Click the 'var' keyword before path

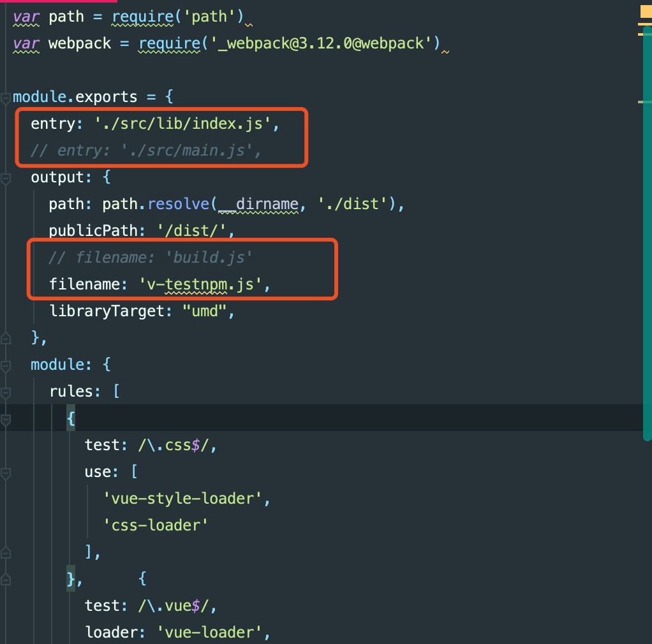(x=26, y=17)
